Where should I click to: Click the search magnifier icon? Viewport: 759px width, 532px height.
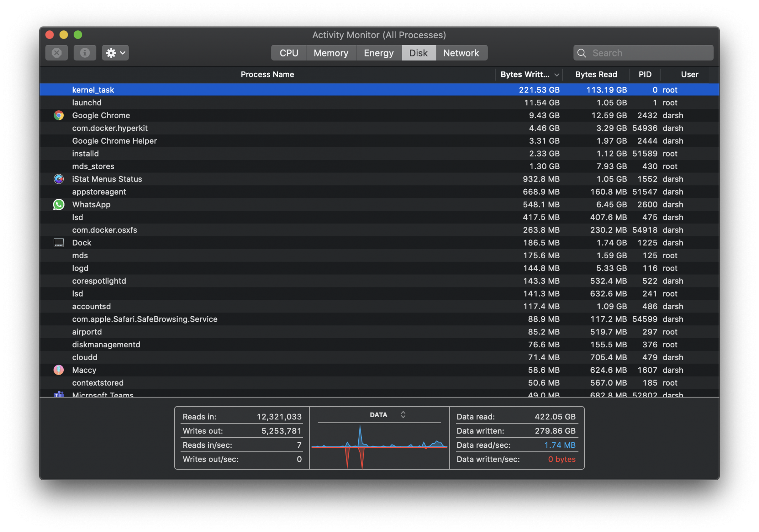click(582, 53)
